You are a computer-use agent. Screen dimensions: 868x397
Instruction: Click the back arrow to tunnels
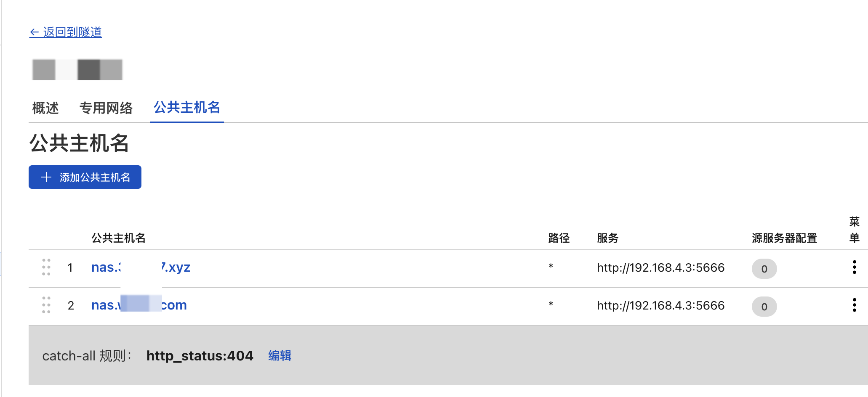[35, 32]
